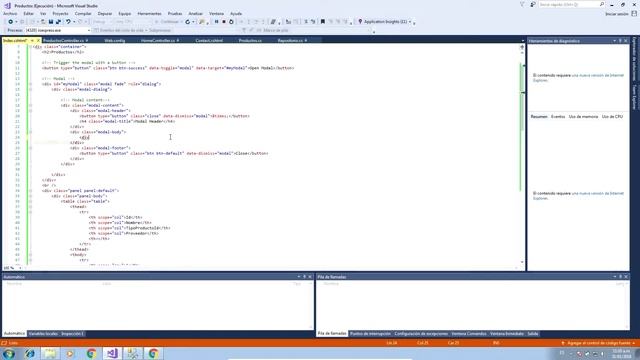Click the browser refresh toolbar icon

click(x=188, y=22)
